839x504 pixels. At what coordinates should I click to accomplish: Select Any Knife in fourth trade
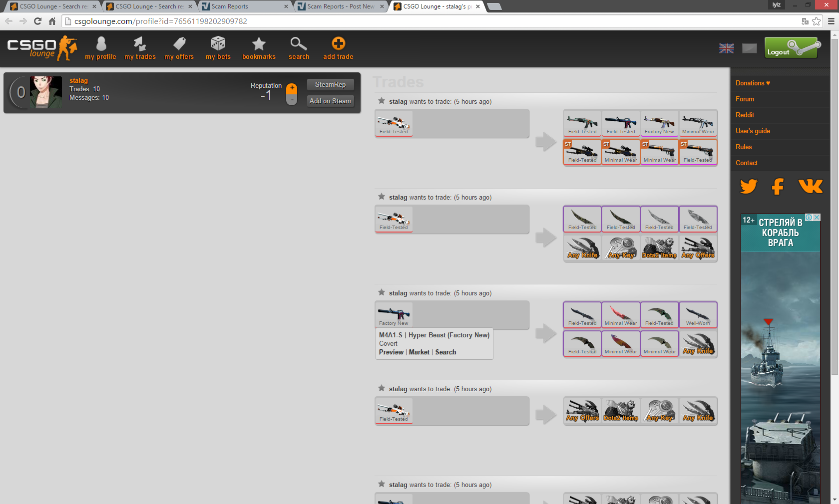(698, 411)
